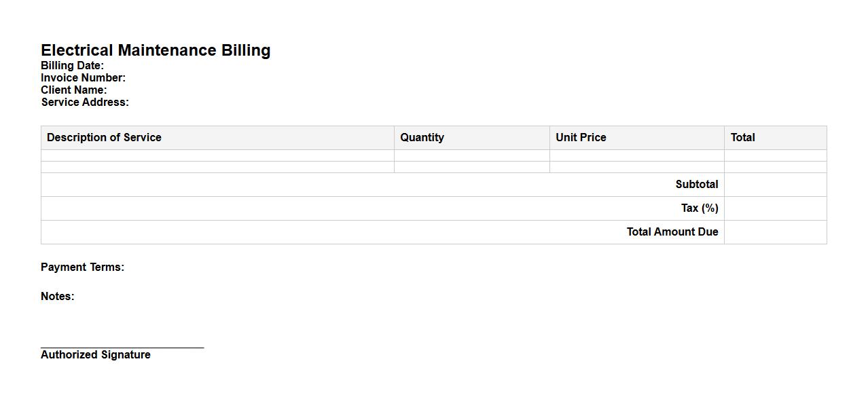Select the Total column header
Screen dimensions: 868x408
pos(742,138)
